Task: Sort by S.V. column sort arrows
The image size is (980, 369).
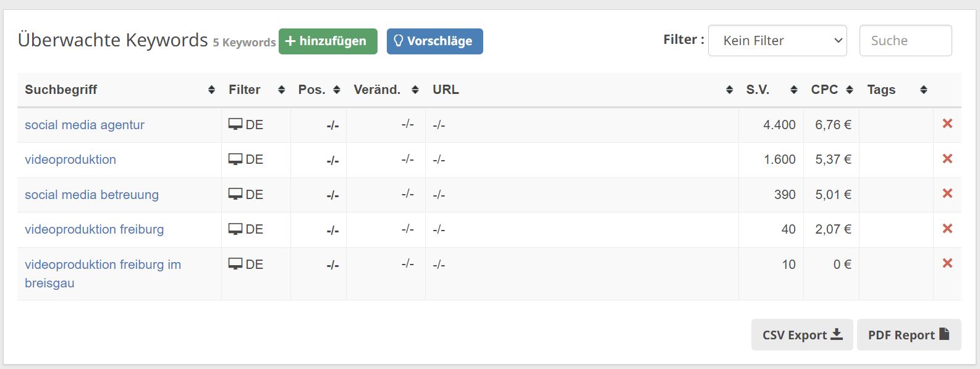Action: [794, 90]
